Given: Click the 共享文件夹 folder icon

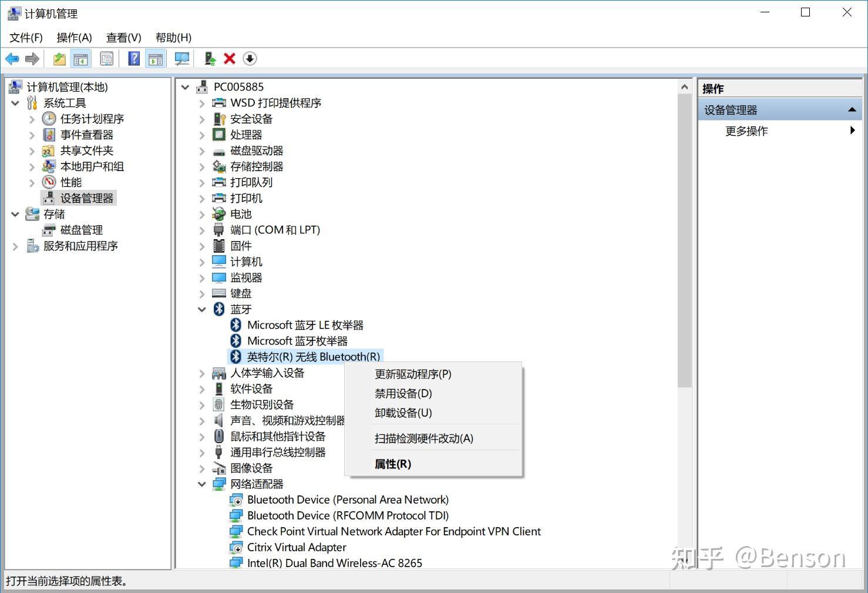Looking at the screenshot, I should click(x=49, y=150).
